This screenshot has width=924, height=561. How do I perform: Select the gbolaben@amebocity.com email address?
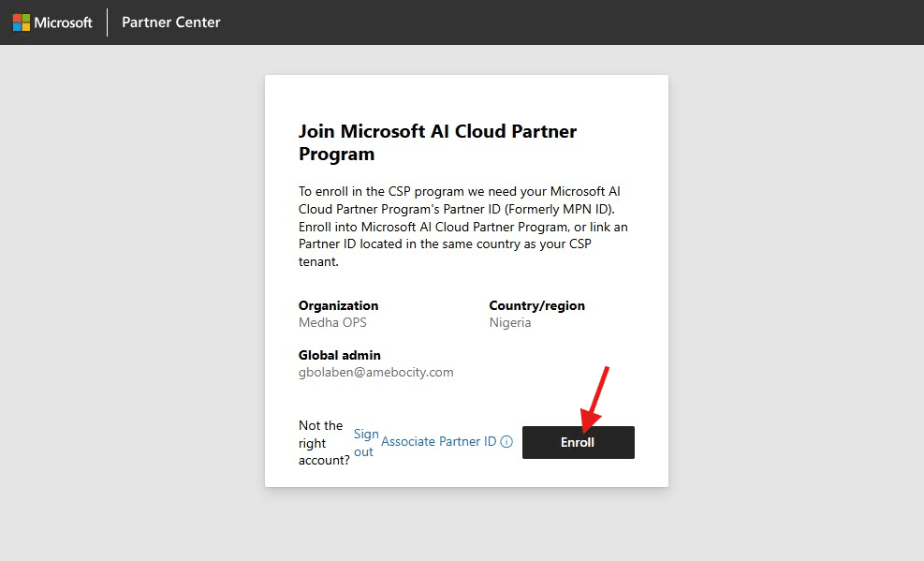coord(375,372)
